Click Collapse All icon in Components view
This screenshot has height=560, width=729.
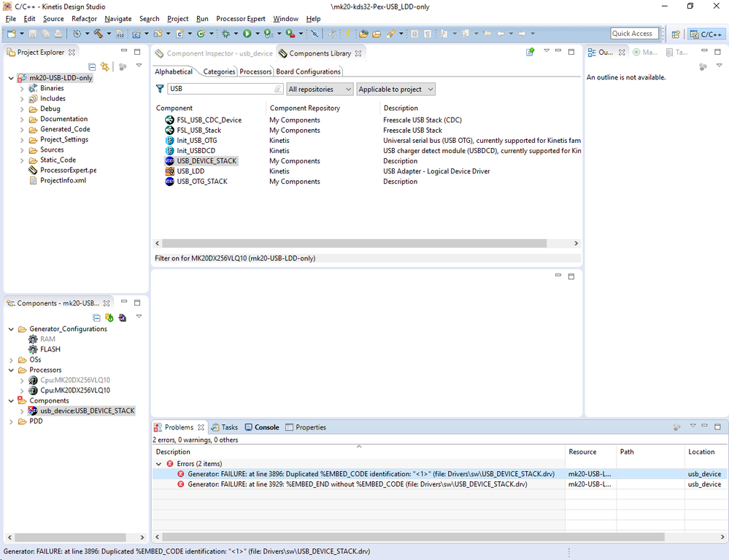tap(96, 318)
